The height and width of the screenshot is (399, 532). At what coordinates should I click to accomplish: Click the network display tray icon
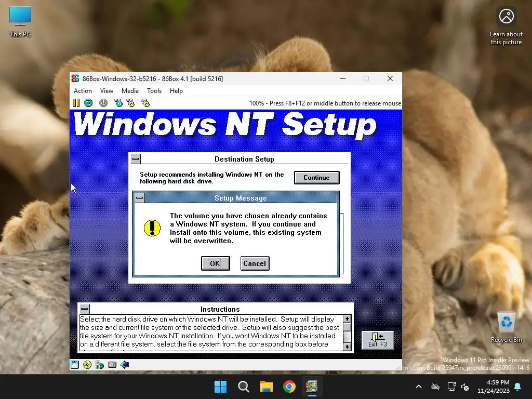tap(451, 387)
